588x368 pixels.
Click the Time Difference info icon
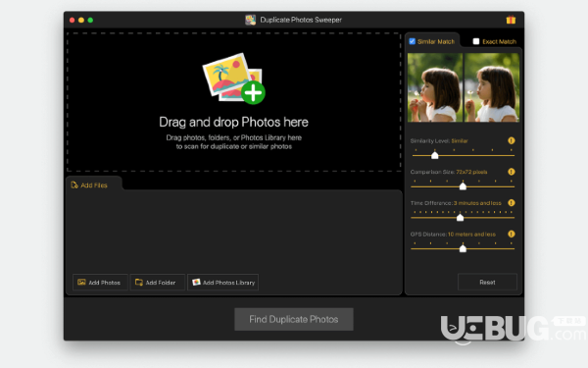coord(512,203)
